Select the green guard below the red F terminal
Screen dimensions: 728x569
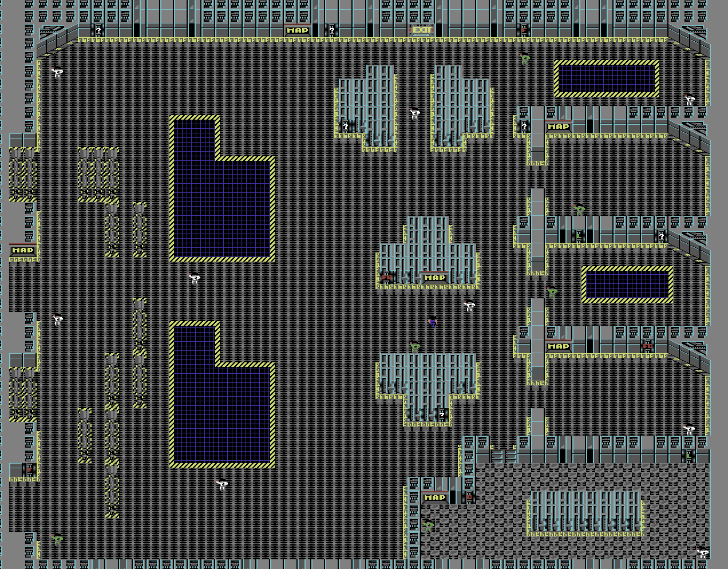tap(525, 58)
